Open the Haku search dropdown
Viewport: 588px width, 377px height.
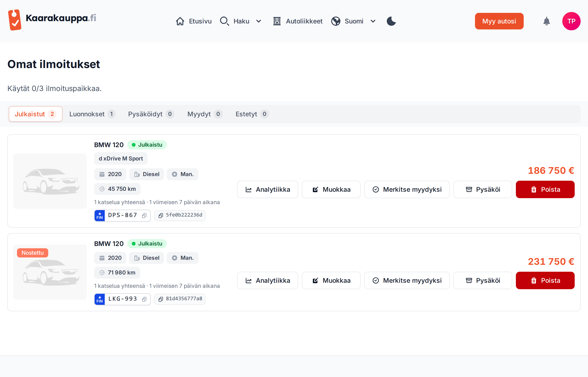241,21
